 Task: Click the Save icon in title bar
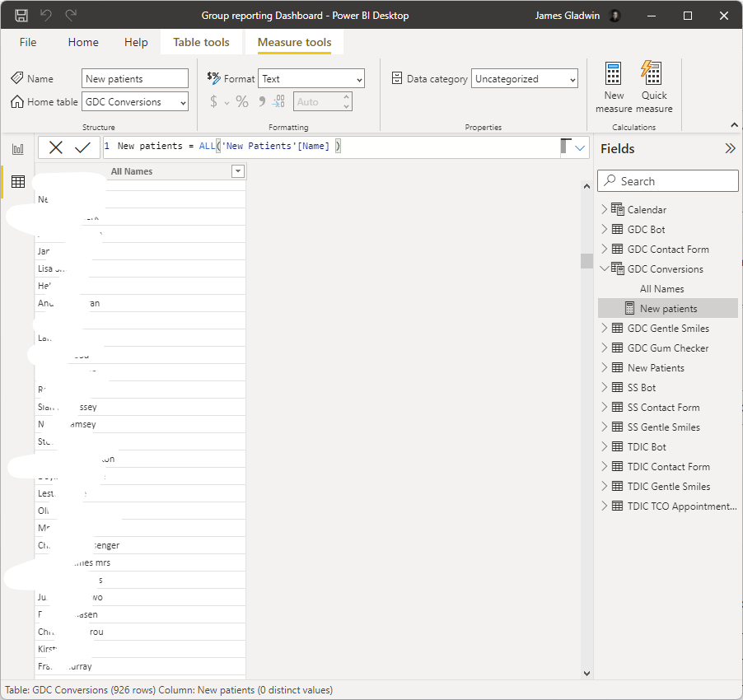coord(21,16)
